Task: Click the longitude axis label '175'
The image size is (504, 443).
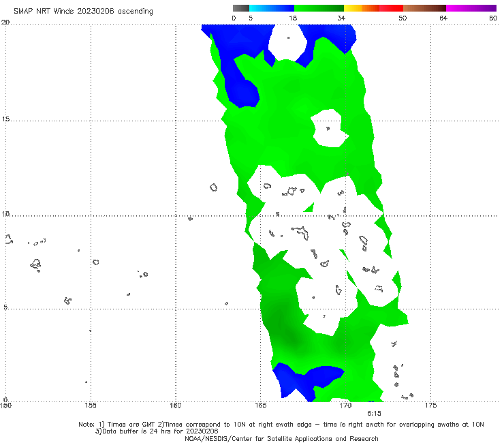Action: click(430, 405)
